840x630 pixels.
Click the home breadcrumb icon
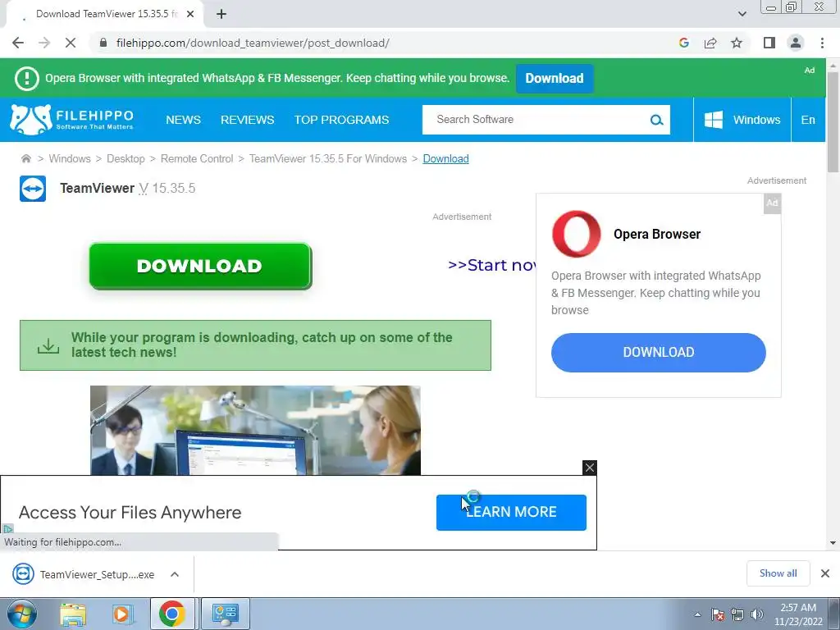tap(25, 158)
